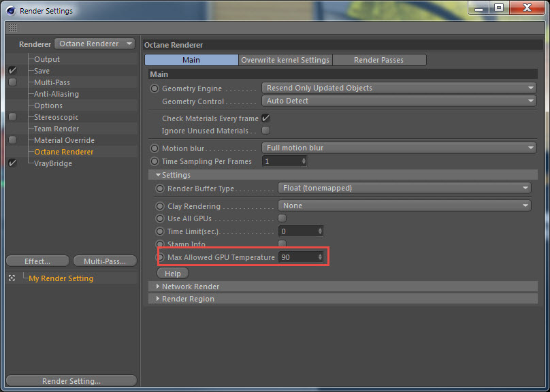Toggle Geometry Engine animation dot
Viewport: 550px width, 392px height.
point(155,88)
